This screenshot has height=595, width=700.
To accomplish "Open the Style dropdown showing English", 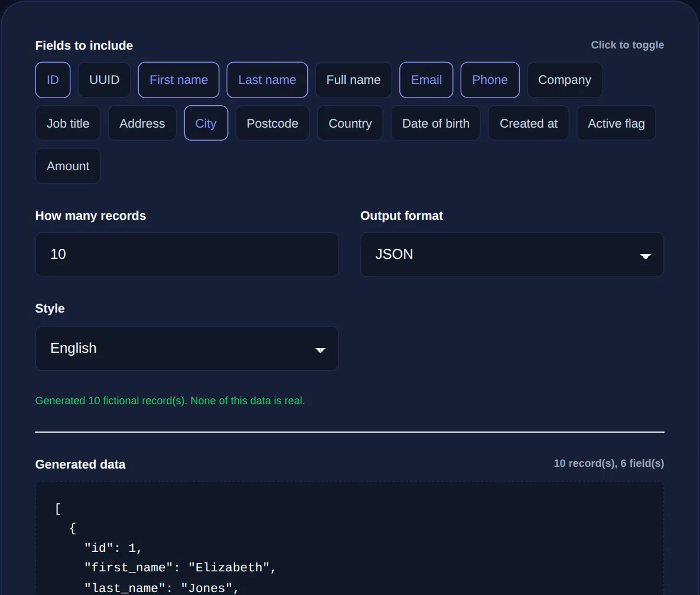I will point(187,349).
